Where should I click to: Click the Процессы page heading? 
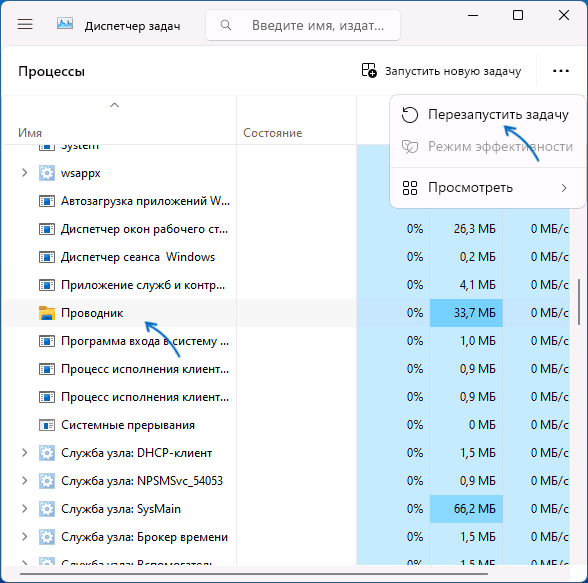[x=51, y=71]
